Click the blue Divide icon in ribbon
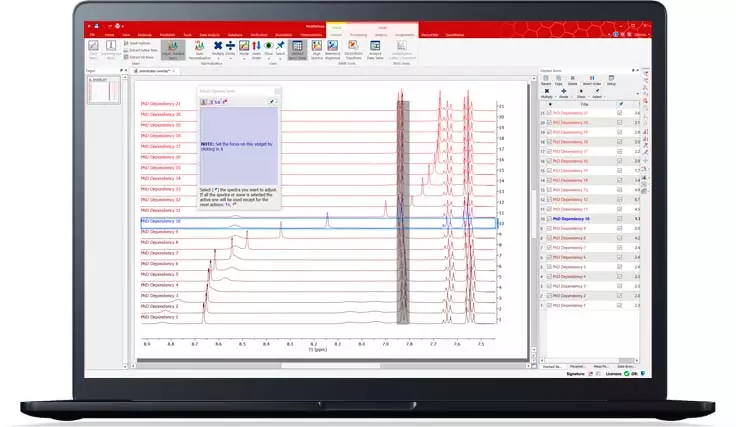The image size is (736, 427). [230, 46]
